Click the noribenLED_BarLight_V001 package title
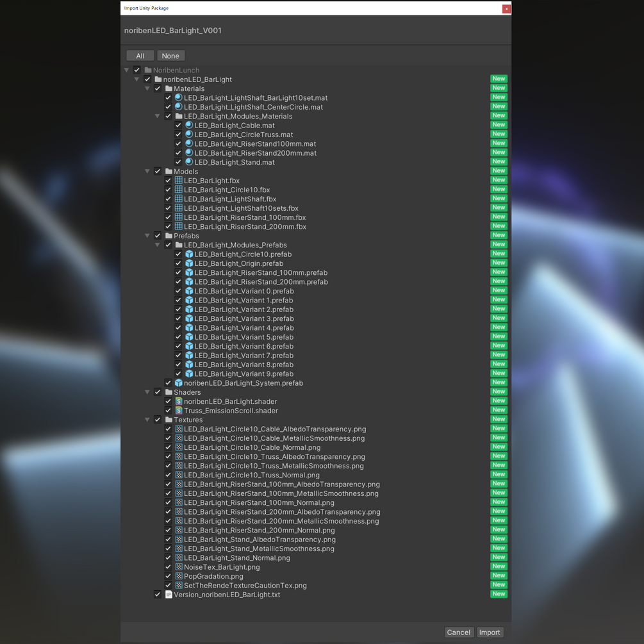This screenshot has width=644, height=644. (x=173, y=30)
